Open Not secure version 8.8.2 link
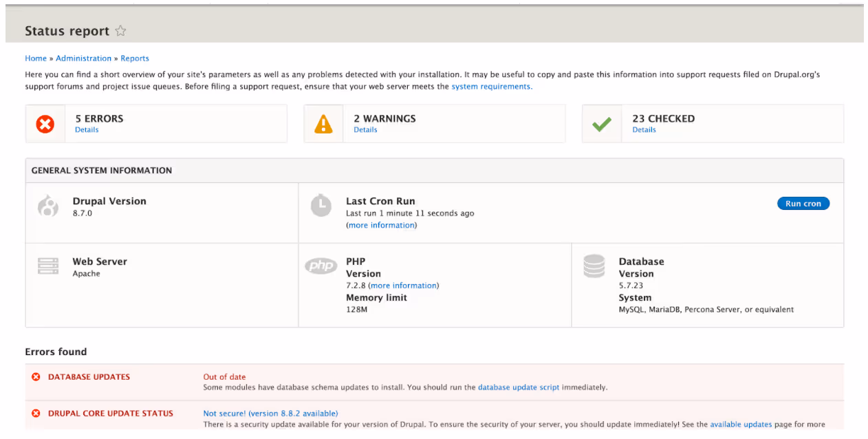868x439 pixels. [x=270, y=414]
